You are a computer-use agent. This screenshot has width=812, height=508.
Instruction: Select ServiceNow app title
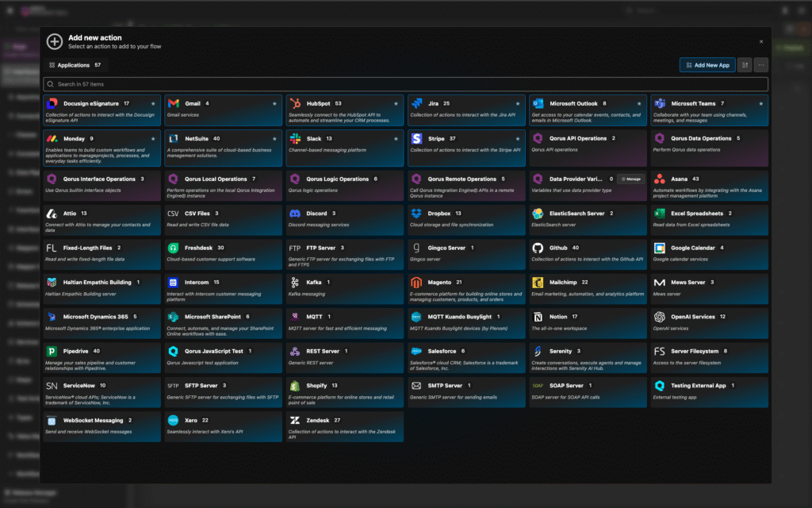tap(79, 386)
